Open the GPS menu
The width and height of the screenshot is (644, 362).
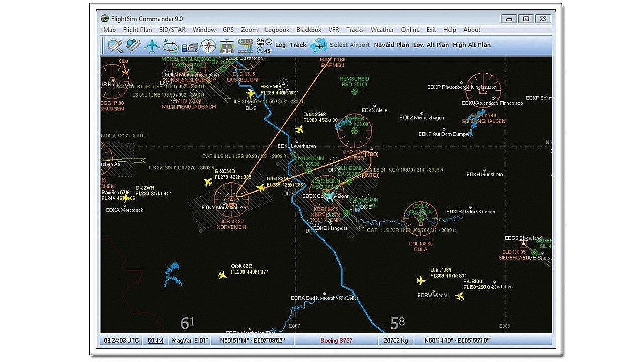click(x=228, y=30)
